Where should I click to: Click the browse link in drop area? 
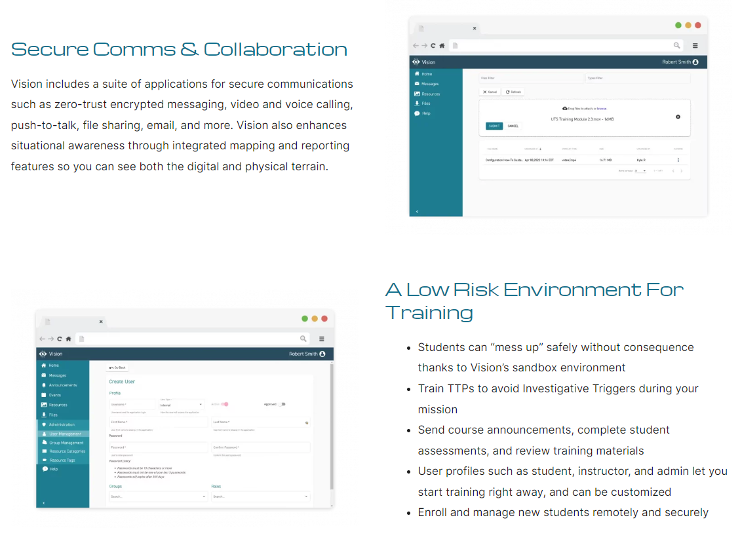tap(601, 108)
